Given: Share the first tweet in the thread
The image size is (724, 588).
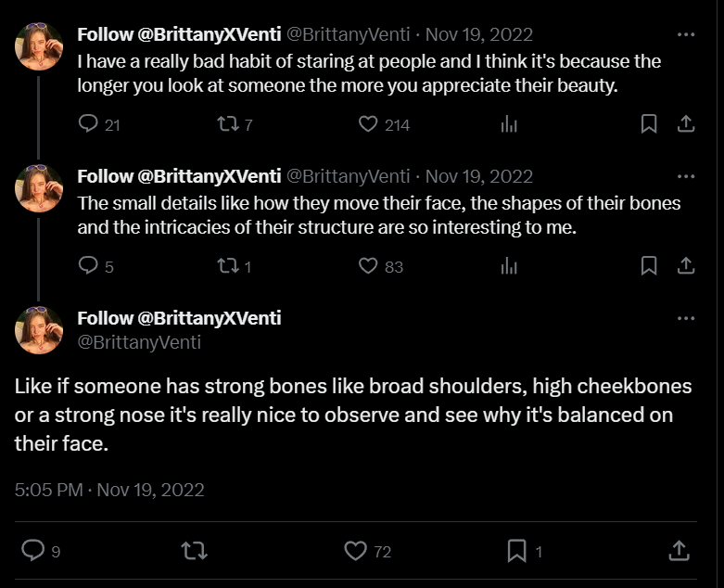Looking at the screenshot, I should click(686, 124).
